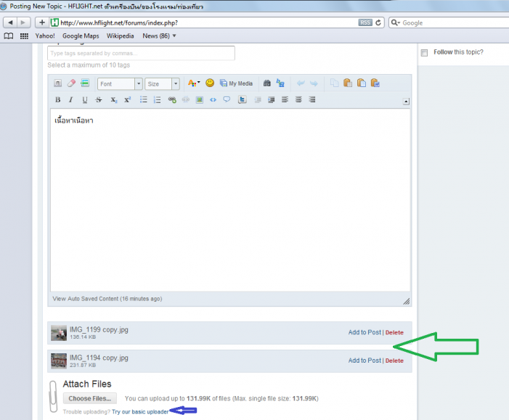
Task: Open My Media in editor toolbar
Action: pos(236,83)
